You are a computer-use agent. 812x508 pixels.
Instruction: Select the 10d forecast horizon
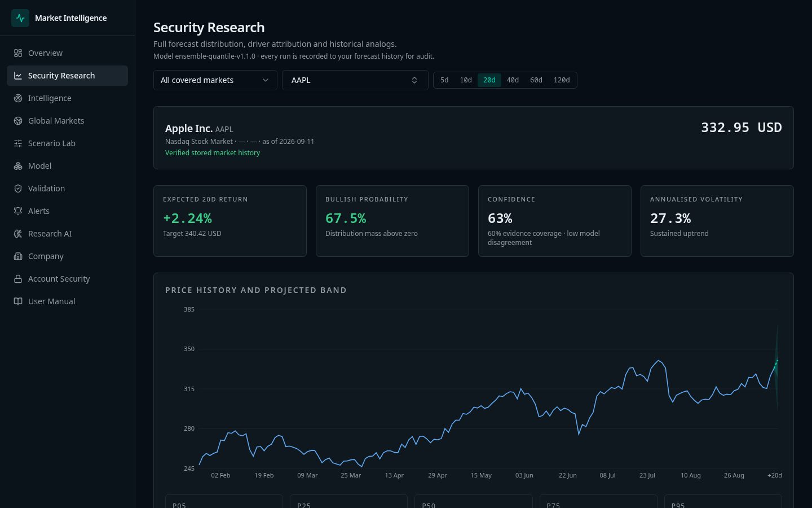[x=466, y=80]
